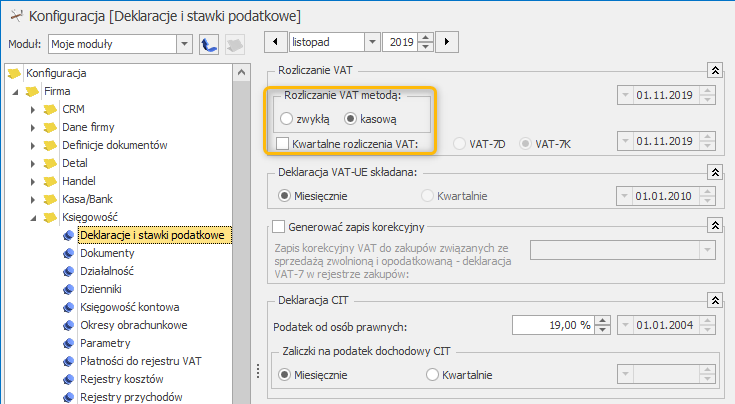735x404 pixels.
Task: Collapse the Księgowość tree node
Action: pos(33,218)
